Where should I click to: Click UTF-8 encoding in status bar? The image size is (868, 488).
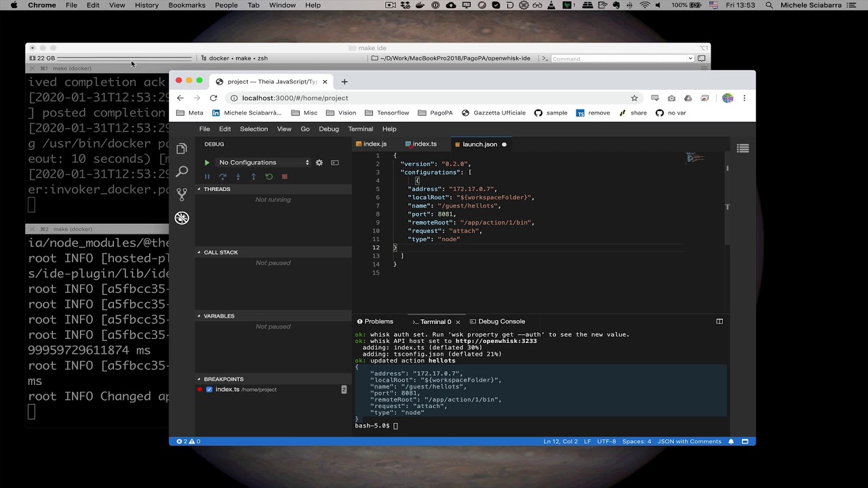606,442
